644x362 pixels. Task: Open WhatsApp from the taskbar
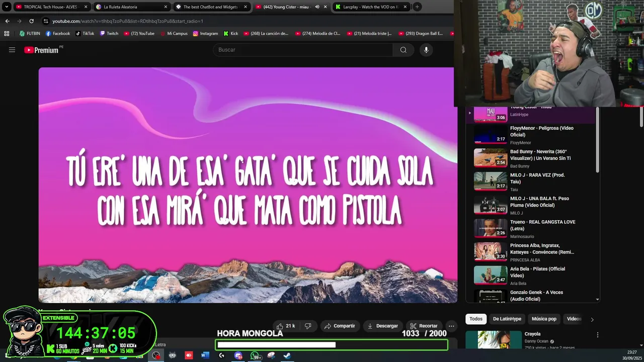(x=255, y=355)
